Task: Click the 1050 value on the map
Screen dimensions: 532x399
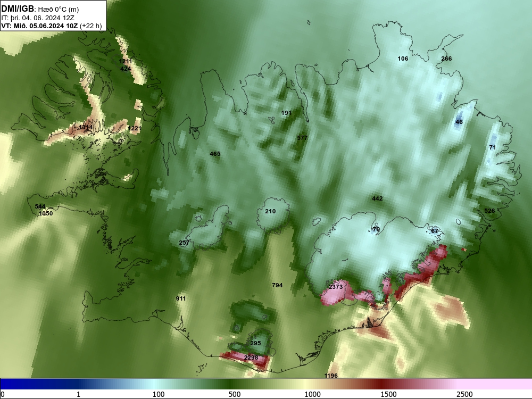Action: pos(46,213)
